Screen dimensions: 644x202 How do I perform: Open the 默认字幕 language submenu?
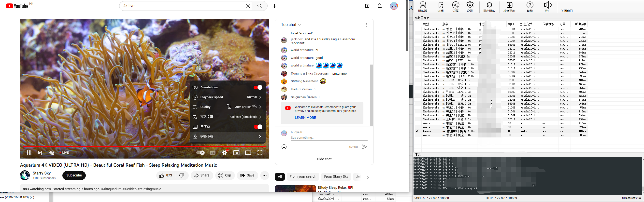[228, 117]
